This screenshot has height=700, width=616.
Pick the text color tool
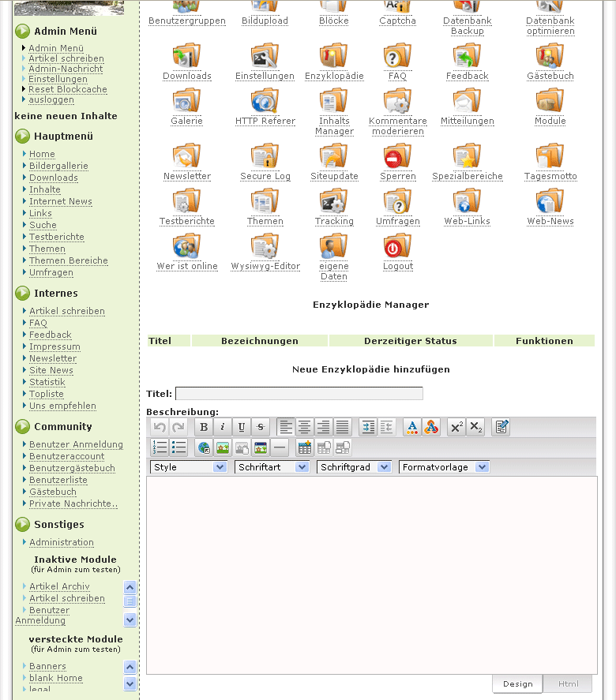412,428
